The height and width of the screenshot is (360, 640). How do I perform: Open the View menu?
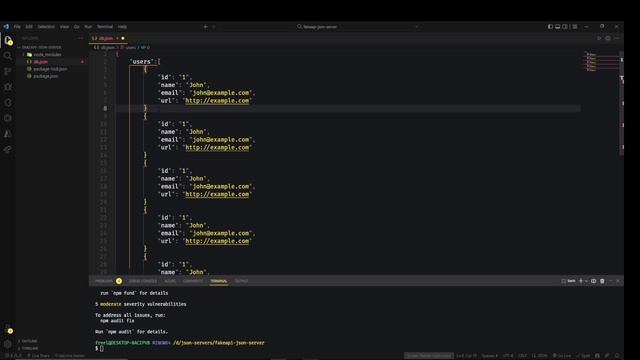[64, 27]
